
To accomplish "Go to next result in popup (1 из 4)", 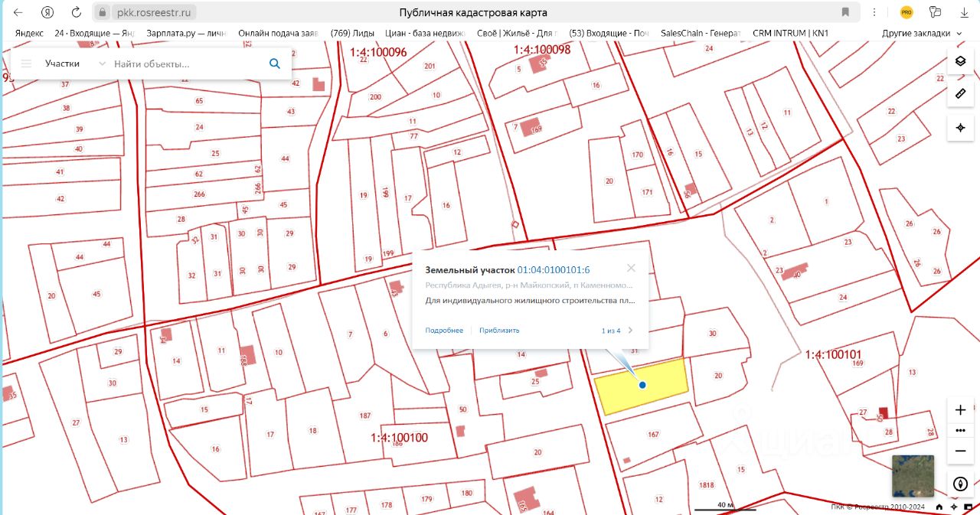I will coord(631,331).
